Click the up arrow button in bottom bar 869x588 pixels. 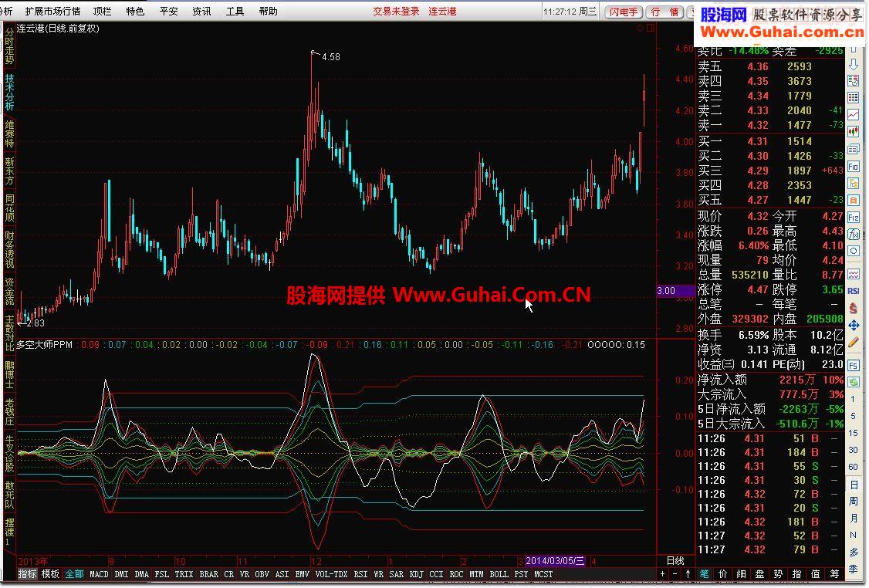click(x=688, y=574)
